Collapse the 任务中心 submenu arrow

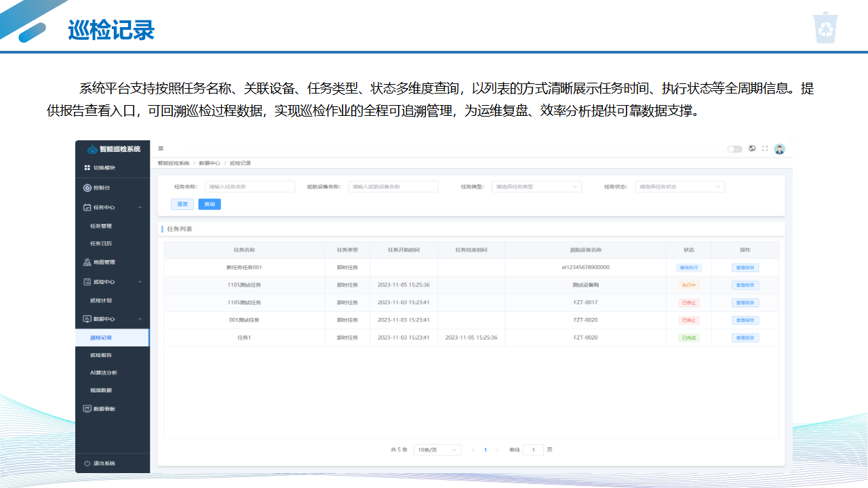coord(140,207)
